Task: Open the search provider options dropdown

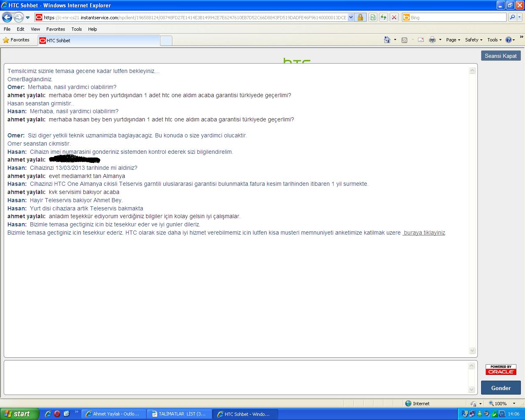Action: click(520, 17)
